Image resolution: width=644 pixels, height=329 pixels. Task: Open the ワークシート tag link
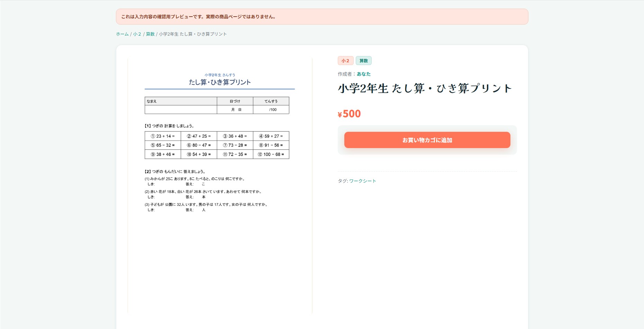(363, 181)
